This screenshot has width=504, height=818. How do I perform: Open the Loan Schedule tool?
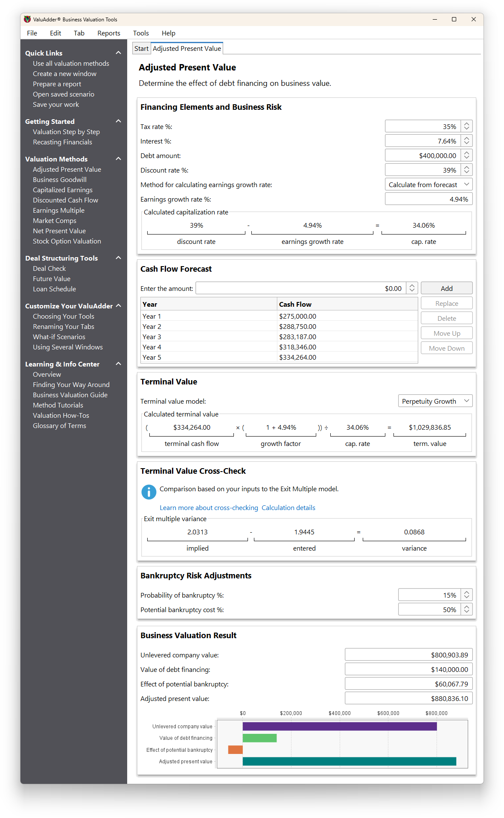pyautogui.click(x=54, y=289)
